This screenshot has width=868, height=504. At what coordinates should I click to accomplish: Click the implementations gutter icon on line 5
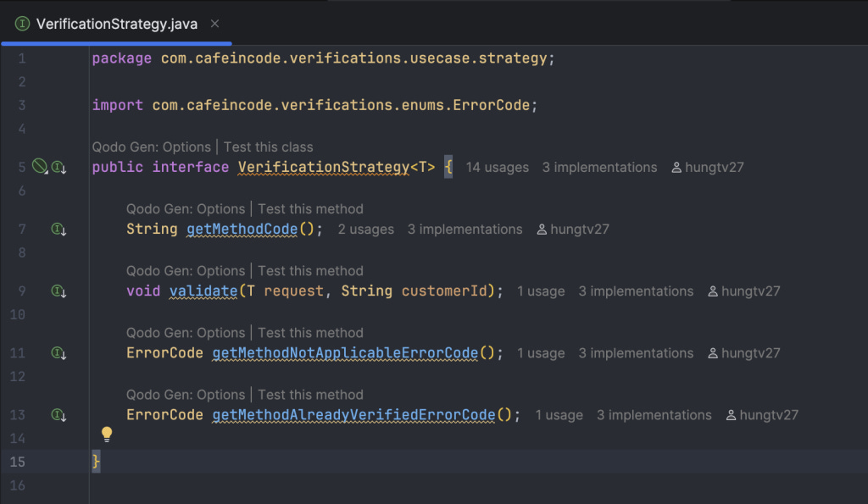58,167
